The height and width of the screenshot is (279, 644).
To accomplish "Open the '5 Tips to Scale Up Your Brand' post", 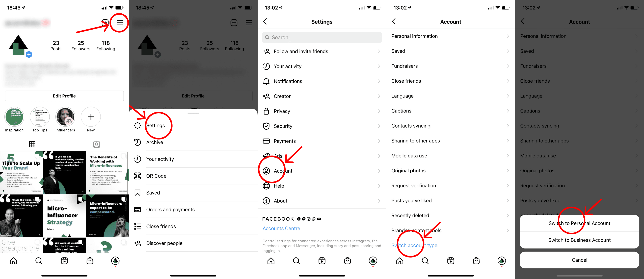I will [x=21, y=172].
